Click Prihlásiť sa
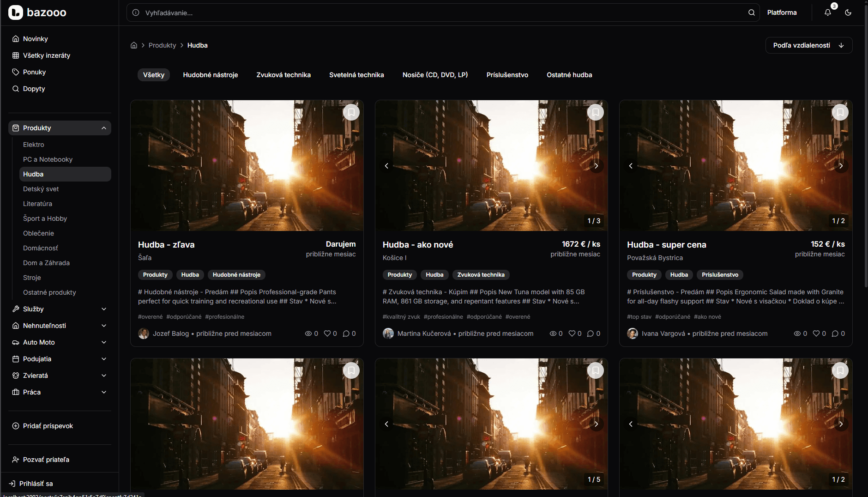 (32, 484)
